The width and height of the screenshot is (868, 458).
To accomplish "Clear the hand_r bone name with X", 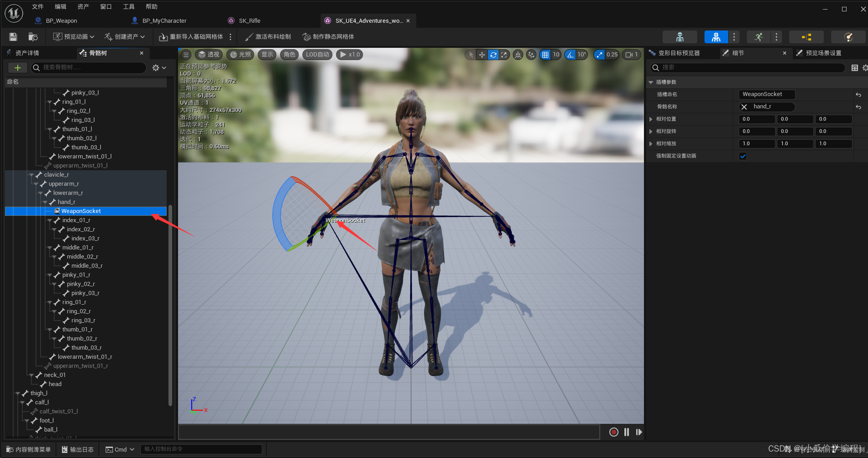I will click(x=744, y=107).
